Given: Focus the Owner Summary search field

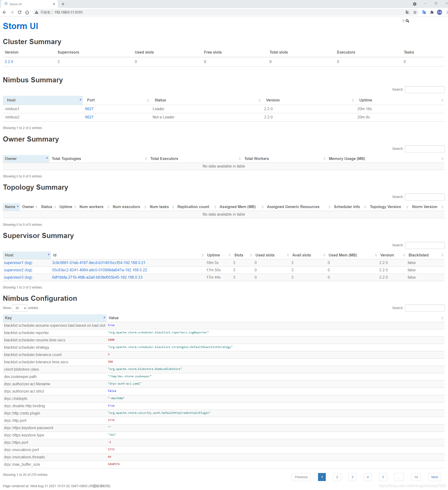Looking at the screenshot, I should click(x=425, y=148).
